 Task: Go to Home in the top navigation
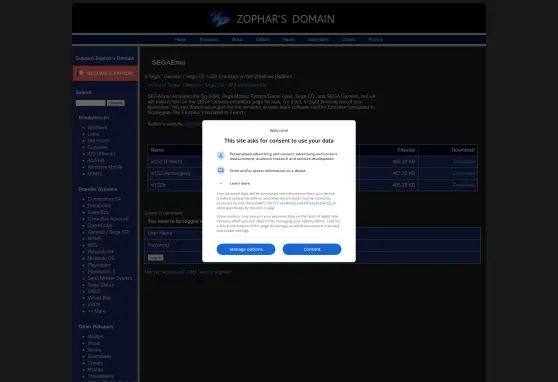coord(180,40)
